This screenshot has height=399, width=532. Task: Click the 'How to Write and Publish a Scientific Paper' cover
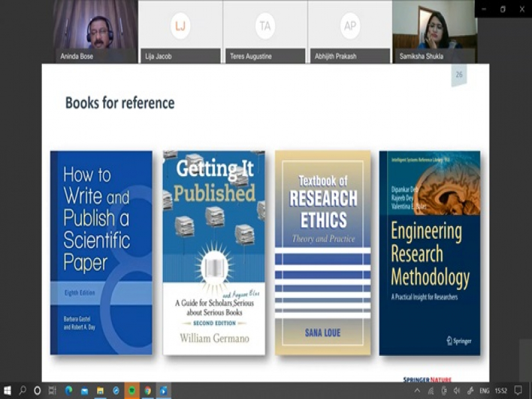[x=101, y=253]
